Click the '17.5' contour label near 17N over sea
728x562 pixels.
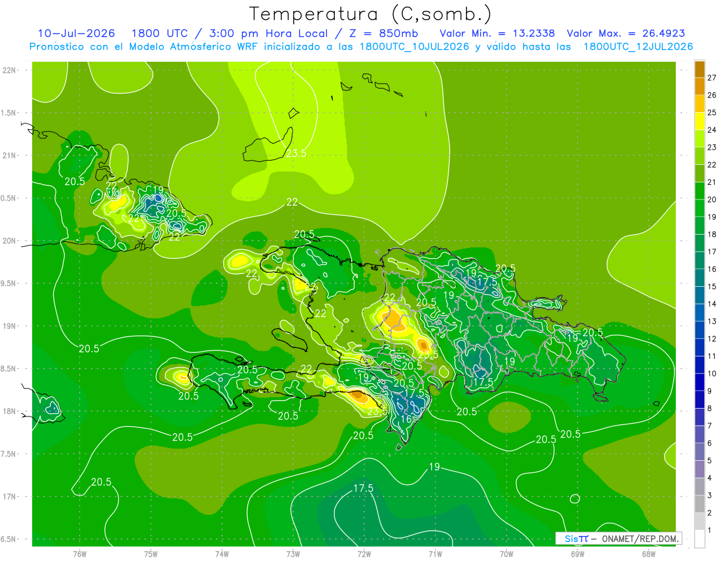coord(363,488)
